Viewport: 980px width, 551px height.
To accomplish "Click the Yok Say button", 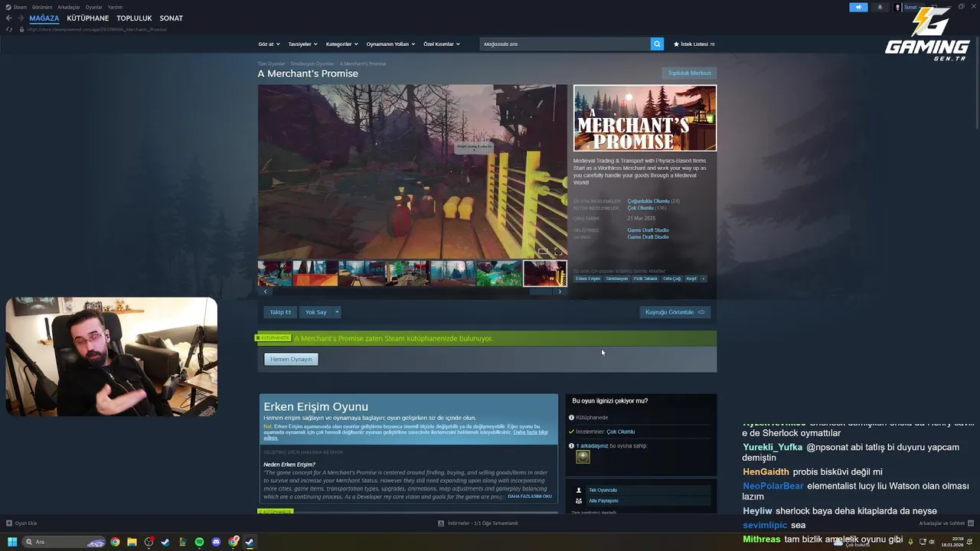I will (315, 312).
